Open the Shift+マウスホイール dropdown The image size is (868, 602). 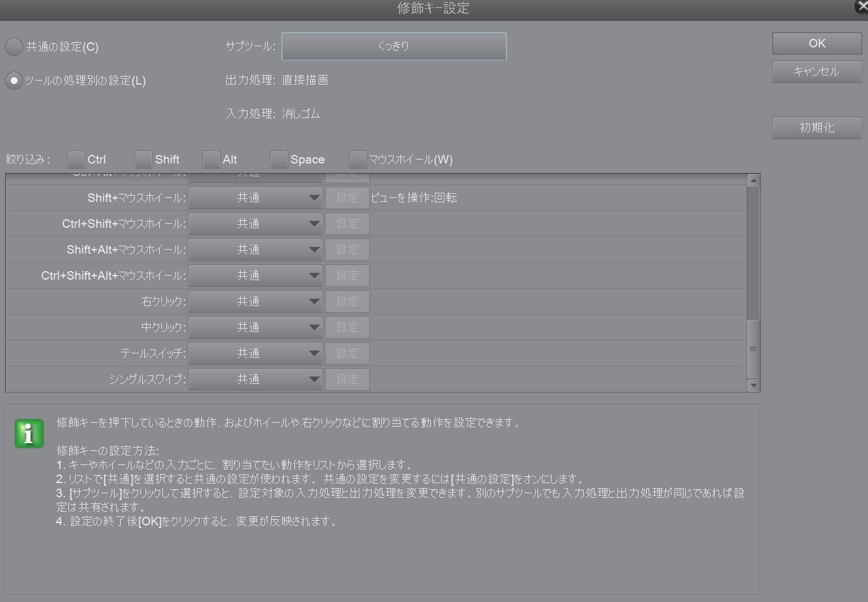coord(255,198)
